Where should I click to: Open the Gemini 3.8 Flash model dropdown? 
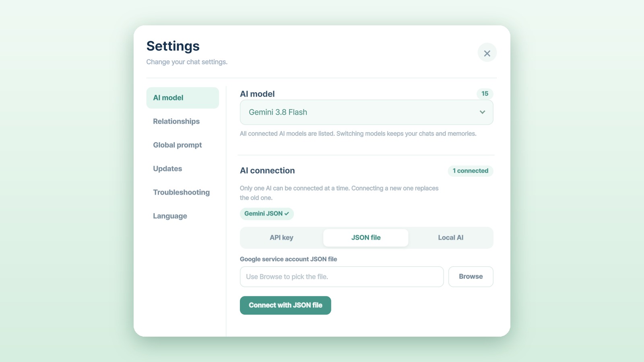(x=366, y=112)
